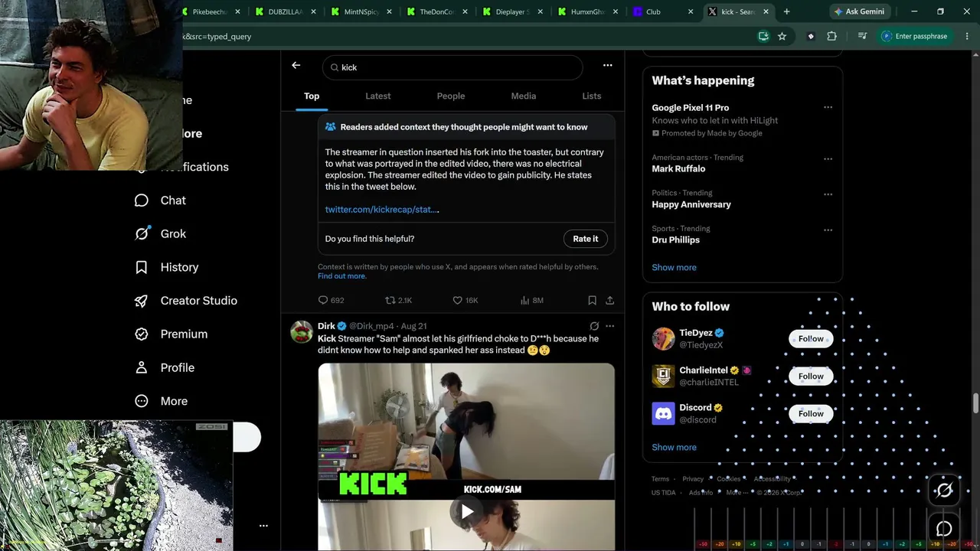The height and width of the screenshot is (551, 980).
Task: Open options for Mark Ruffalo trend
Action: 828,159
